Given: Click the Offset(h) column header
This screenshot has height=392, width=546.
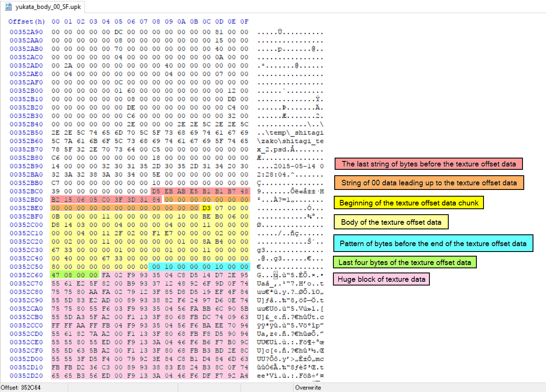Looking at the screenshot, I should point(26,21).
